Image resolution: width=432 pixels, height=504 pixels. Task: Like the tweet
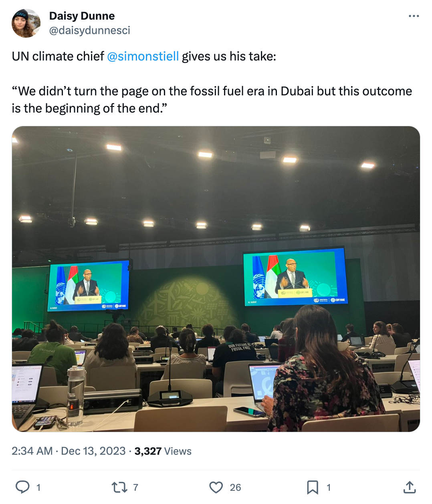point(216,488)
